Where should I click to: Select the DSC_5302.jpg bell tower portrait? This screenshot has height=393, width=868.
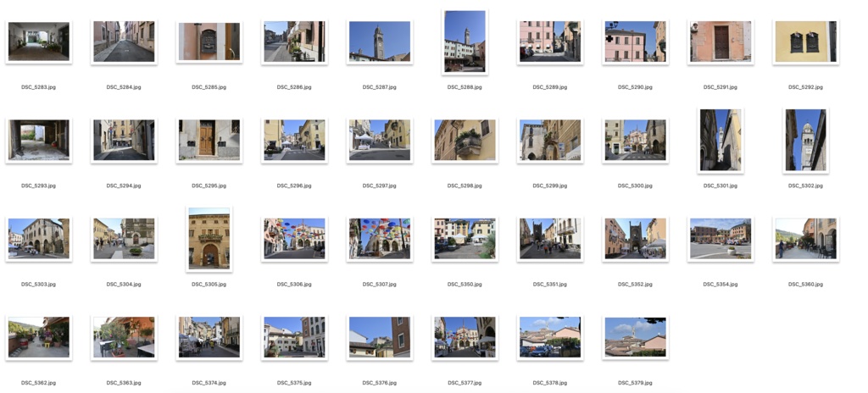pyautogui.click(x=806, y=140)
